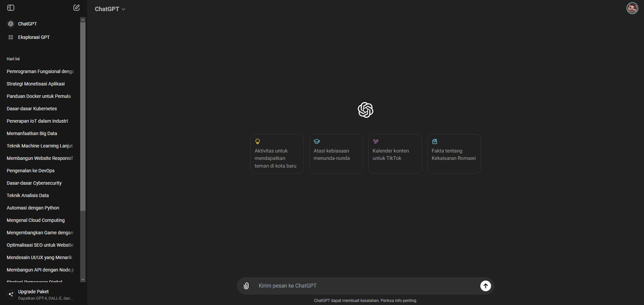Screen dimensions: 644x305
Task: Toggle the sidebar panel icon
Action: 11,8
